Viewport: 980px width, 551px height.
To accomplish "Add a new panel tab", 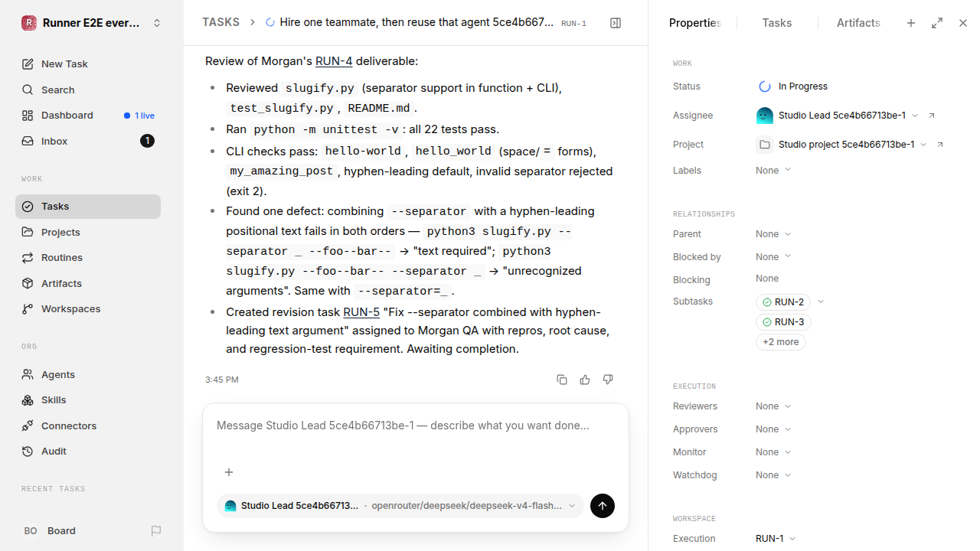I will (911, 23).
